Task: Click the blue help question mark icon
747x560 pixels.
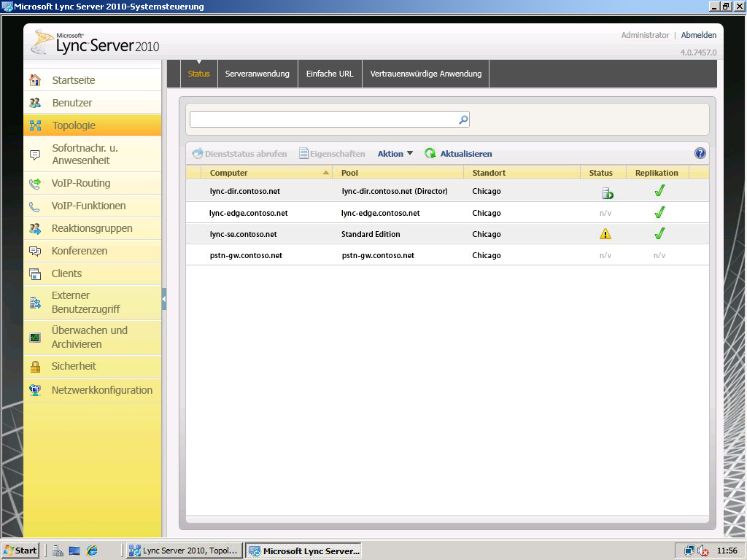Action: [700, 153]
